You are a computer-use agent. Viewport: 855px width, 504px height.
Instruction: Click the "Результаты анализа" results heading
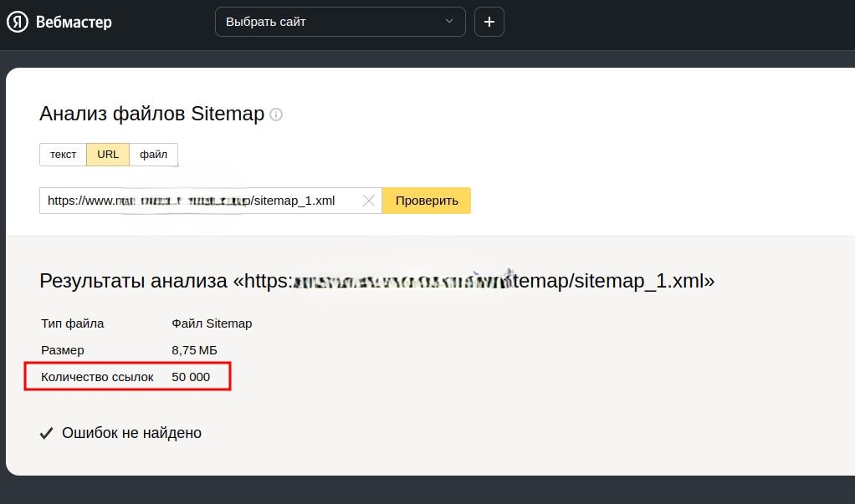pos(376,281)
